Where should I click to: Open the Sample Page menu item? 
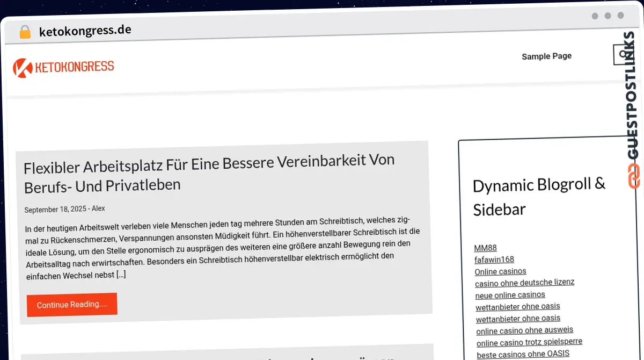pos(546,56)
